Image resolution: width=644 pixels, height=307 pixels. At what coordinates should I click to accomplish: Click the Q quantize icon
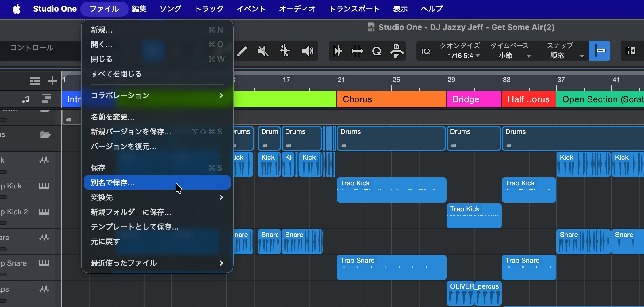[377, 51]
